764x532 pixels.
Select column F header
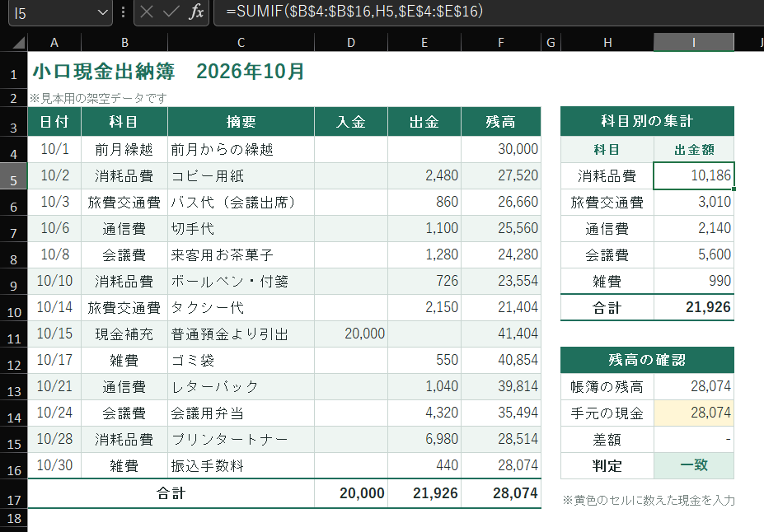pyautogui.click(x=501, y=43)
